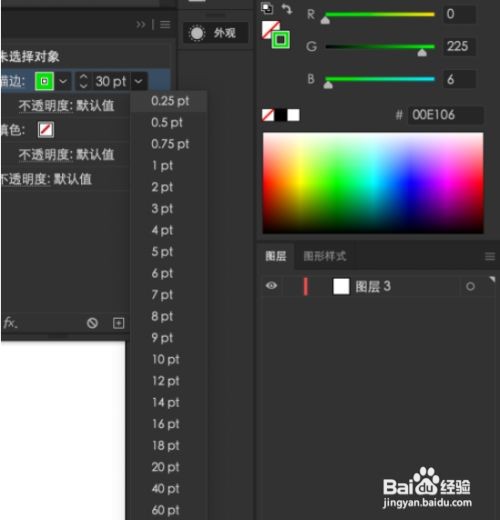Choose 6 pt in the list
The width and height of the screenshot is (500, 520).
point(162,273)
